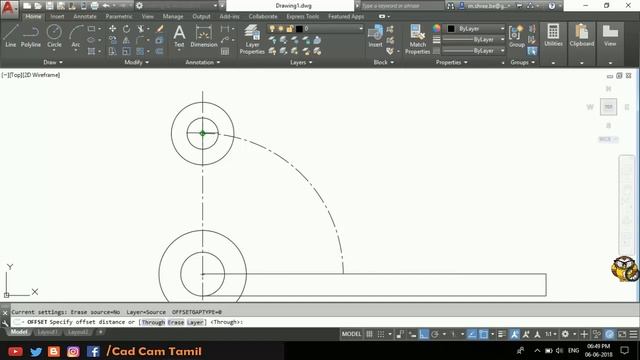Select the Dimension tool
This screenshot has width=640, height=360.
pyautogui.click(x=204, y=36)
